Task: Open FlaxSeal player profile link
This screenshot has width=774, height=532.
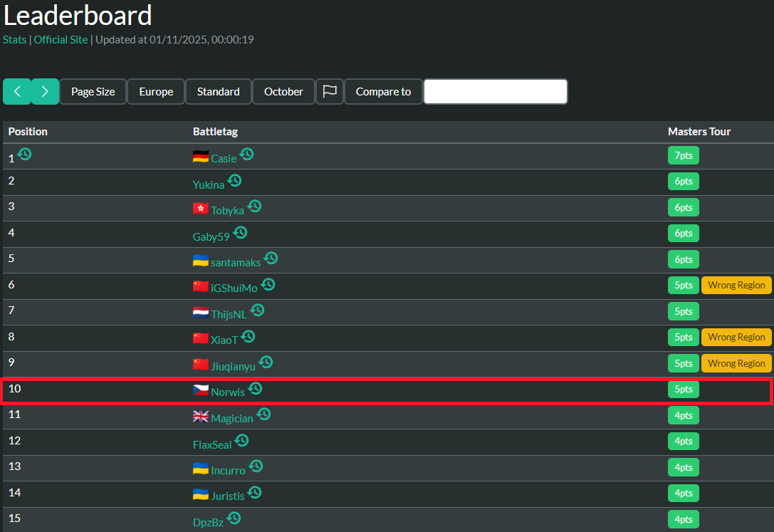Action: tap(211, 444)
